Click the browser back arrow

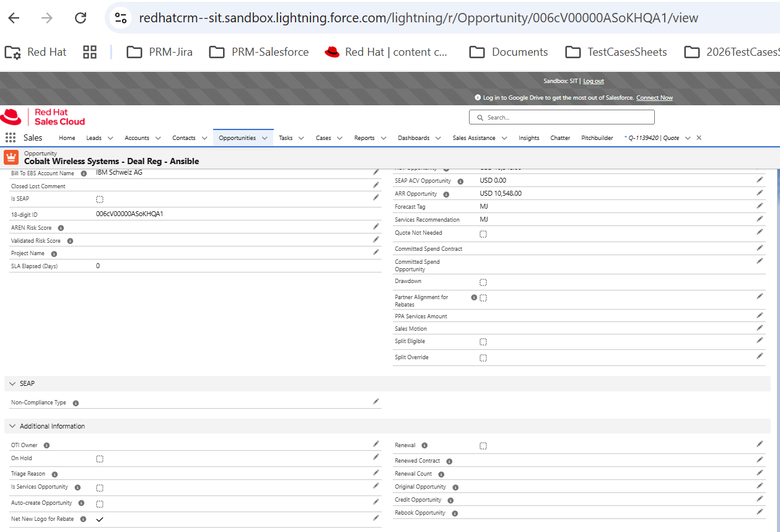pyautogui.click(x=14, y=18)
